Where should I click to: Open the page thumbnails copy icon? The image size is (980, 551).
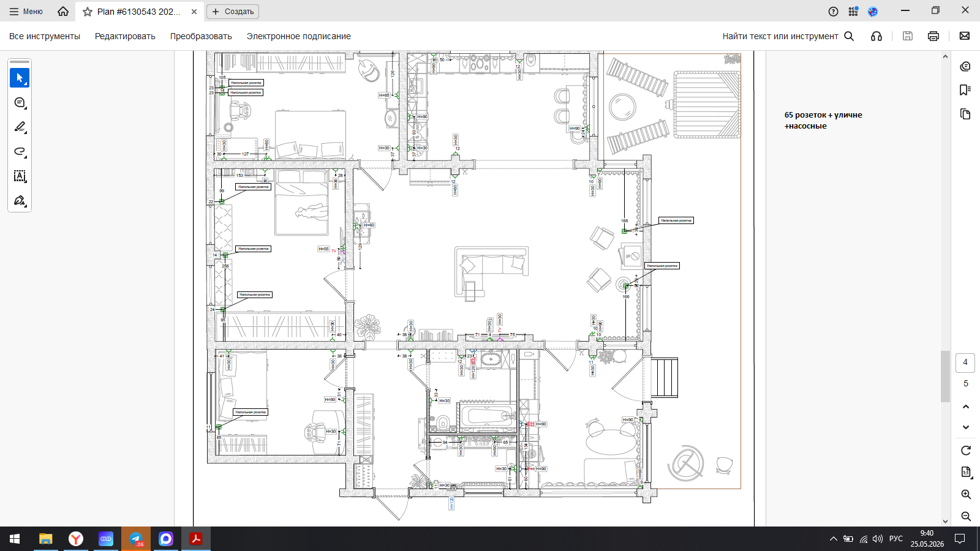pos(965,114)
